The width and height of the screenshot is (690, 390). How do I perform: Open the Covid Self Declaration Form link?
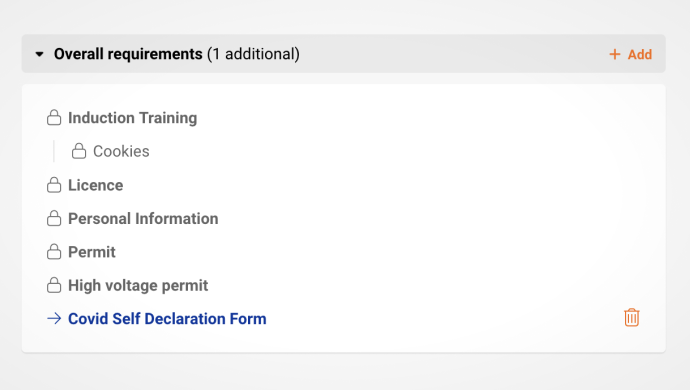(167, 319)
